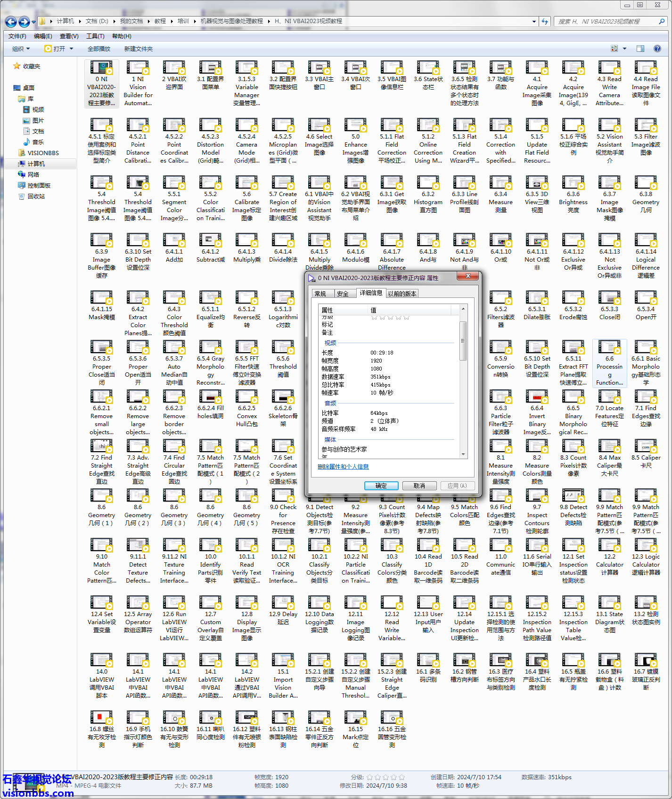This screenshot has height=799, width=672.
Task: Click rating stars in details pane
Action: (x=385, y=777)
